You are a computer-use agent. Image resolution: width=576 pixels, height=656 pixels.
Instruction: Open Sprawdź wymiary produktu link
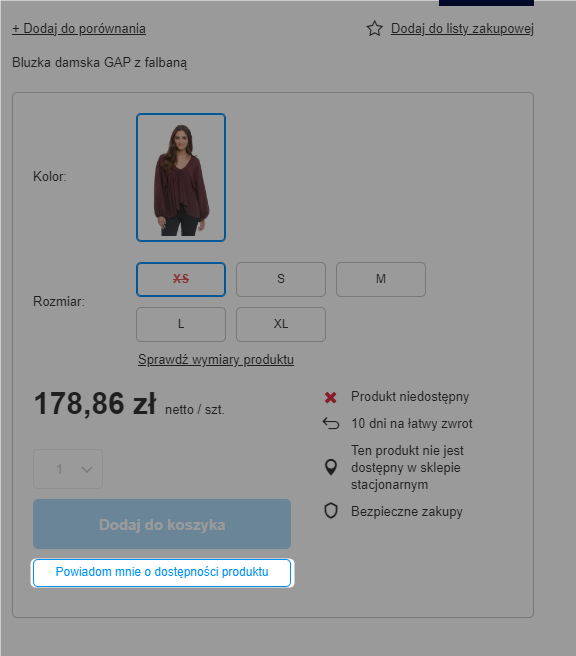tap(216, 360)
